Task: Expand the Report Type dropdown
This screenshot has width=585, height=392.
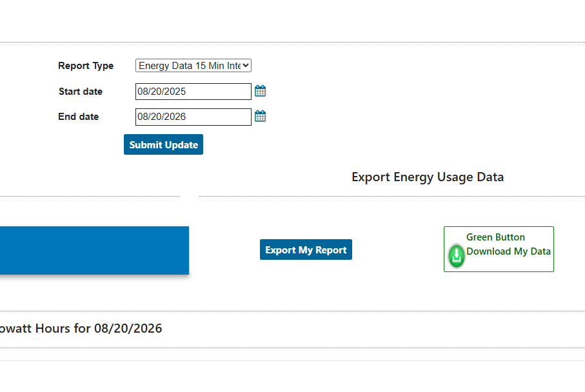Action: tap(193, 66)
